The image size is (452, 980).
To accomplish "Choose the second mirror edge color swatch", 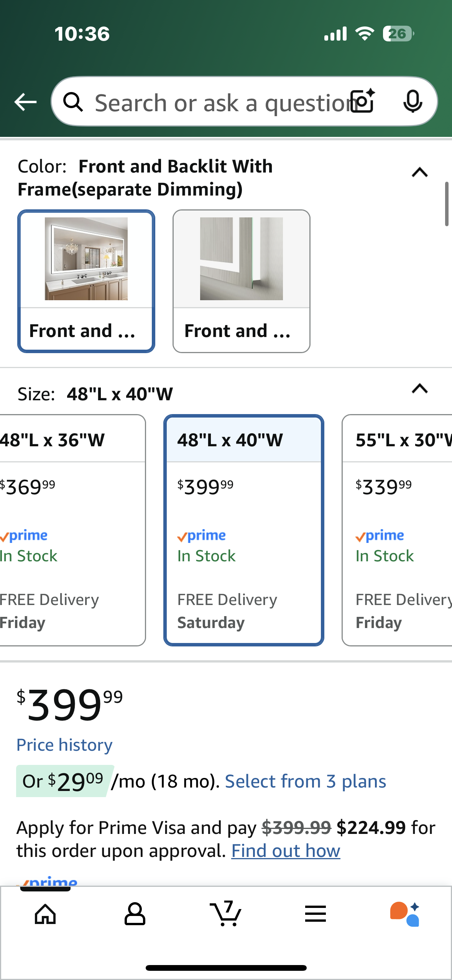I will 242,281.
